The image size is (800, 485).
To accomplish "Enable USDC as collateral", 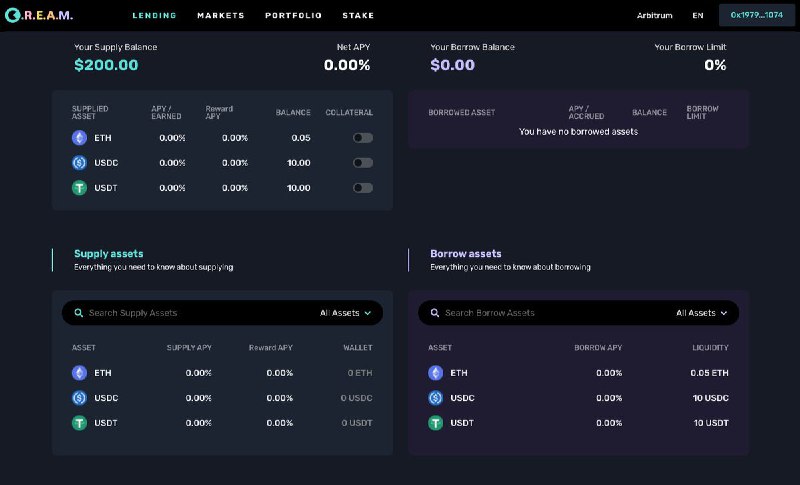I will tap(363, 163).
